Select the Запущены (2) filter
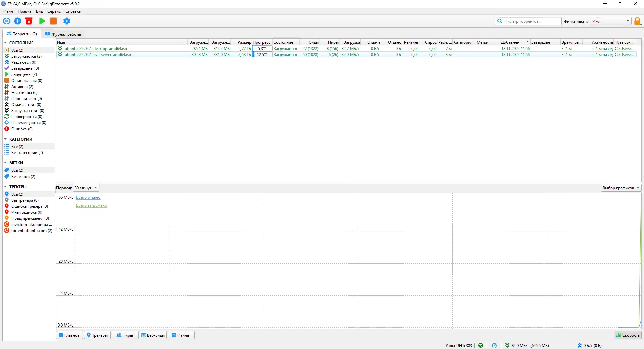This screenshot has width=644, height=349. click(24, 74)
